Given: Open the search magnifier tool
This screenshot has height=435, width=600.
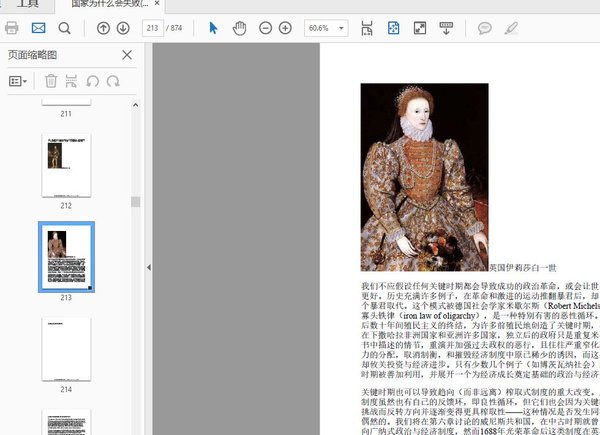Looking at the screenshot, I should tap(64, 28).
